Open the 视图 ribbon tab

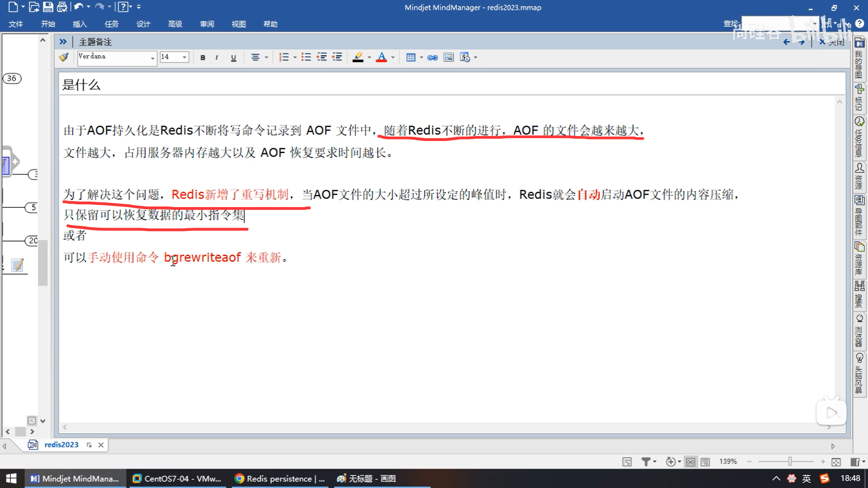(x=239, y=24)
